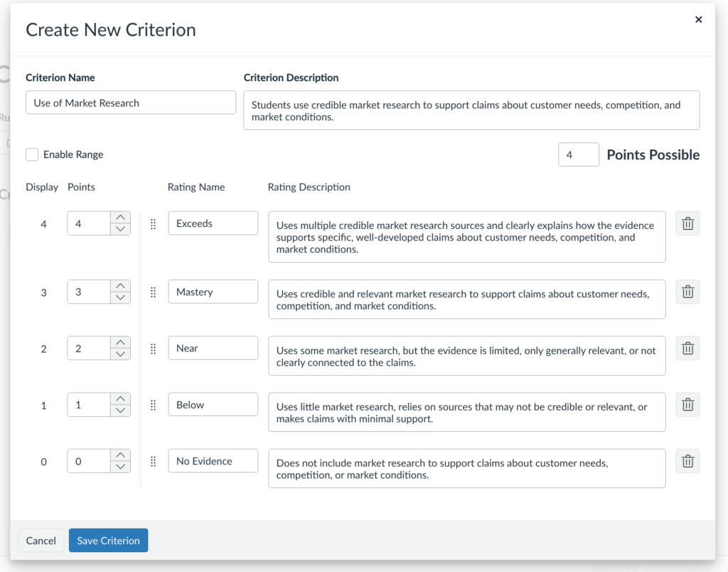Edit the Points Possible value field

579,154
